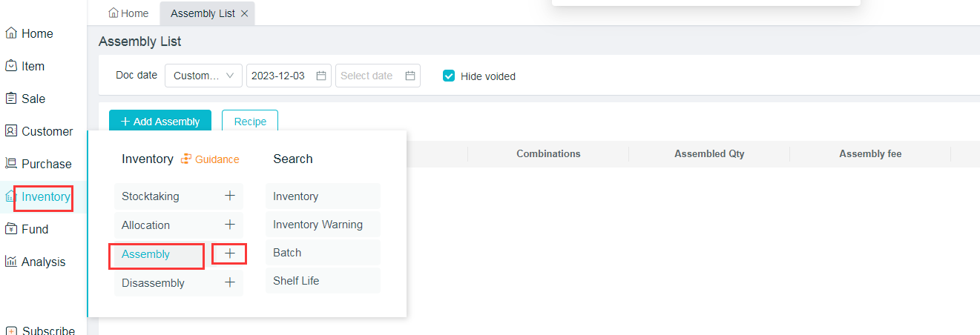980x335 pixels.
Task: Expand the Doc date Custom dropdown
Action: 203,76
